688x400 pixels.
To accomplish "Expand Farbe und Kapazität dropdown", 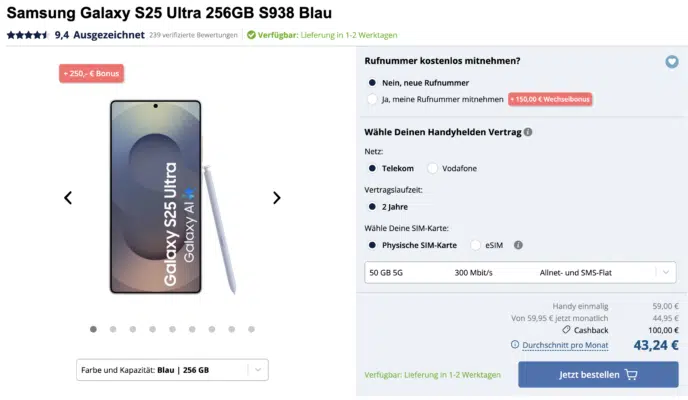I will [x=172, y=370].
